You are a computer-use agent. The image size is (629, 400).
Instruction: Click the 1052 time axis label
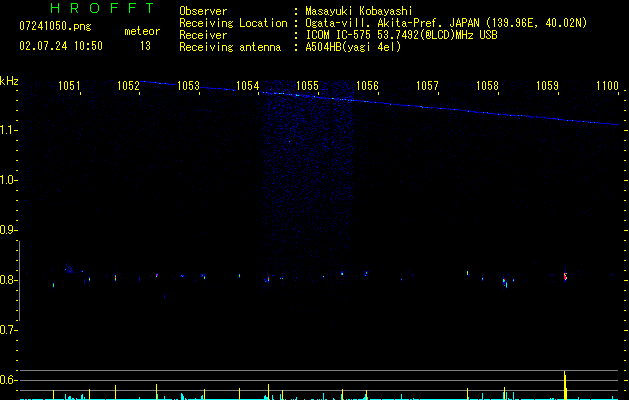[128, 86]
